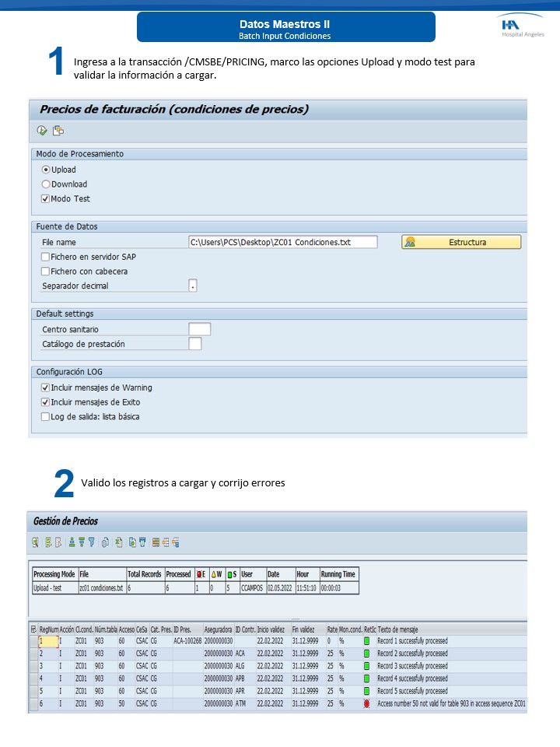Enable Fichero en servidor SAP checkbox
The image size is (560, 747).
click(45, 257)
